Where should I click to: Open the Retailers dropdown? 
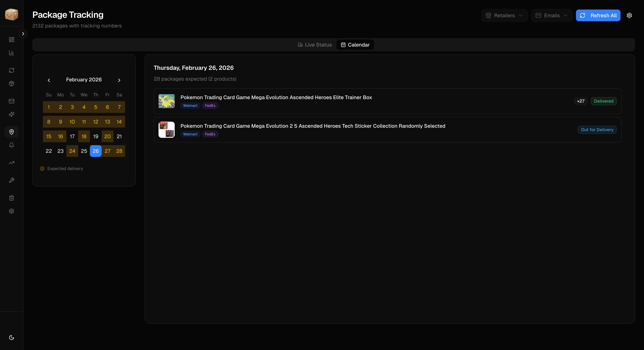(504, 15)
